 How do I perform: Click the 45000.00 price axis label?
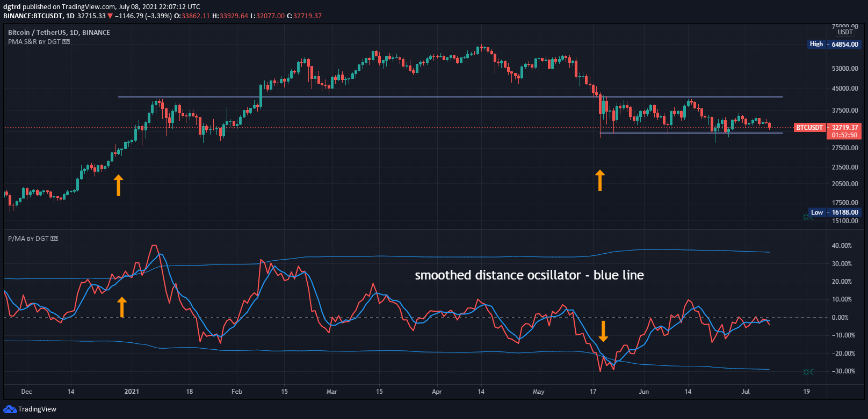point(845,89)
